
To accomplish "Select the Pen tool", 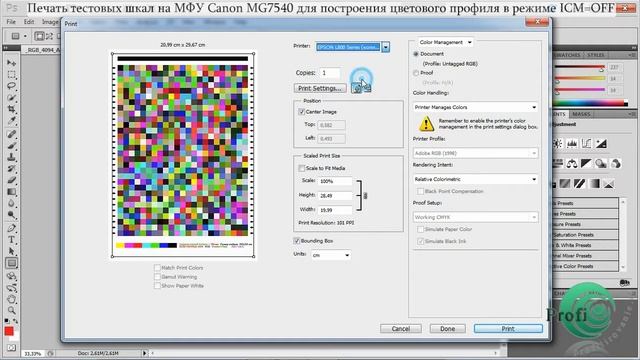I will (x=11, y=228).
